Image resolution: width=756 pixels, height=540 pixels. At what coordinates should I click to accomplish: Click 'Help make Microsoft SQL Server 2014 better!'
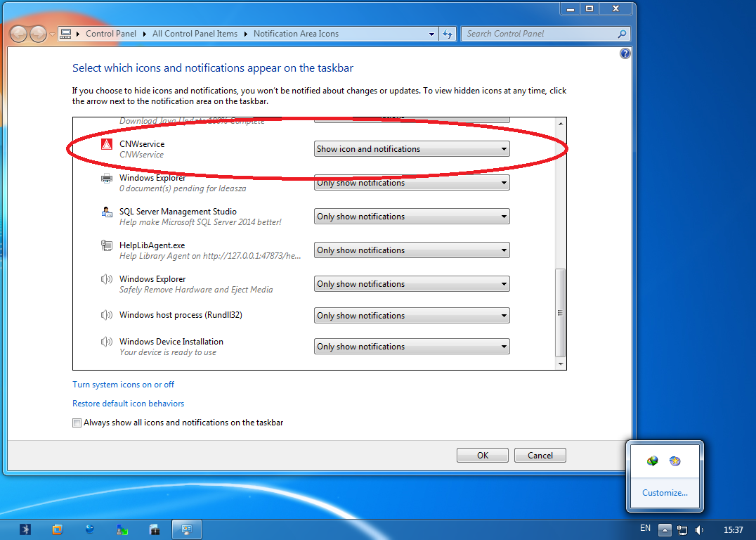pyautogui.click(x=200, y=222)
